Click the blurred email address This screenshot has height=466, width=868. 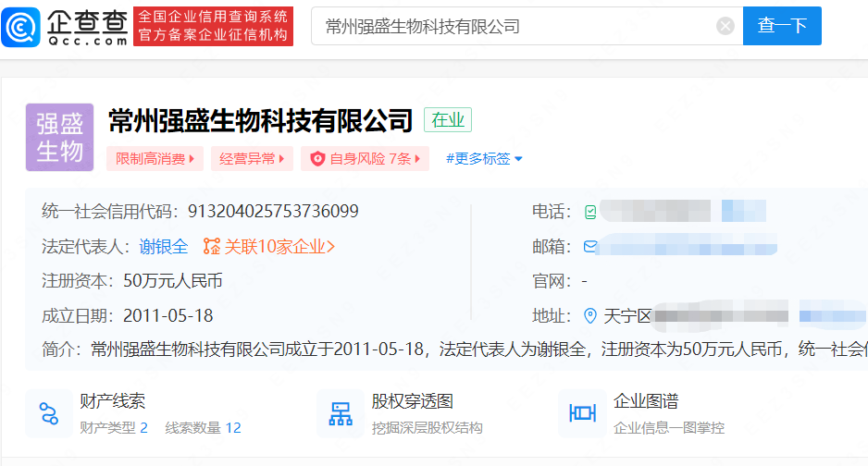click(x=687, y=245)
